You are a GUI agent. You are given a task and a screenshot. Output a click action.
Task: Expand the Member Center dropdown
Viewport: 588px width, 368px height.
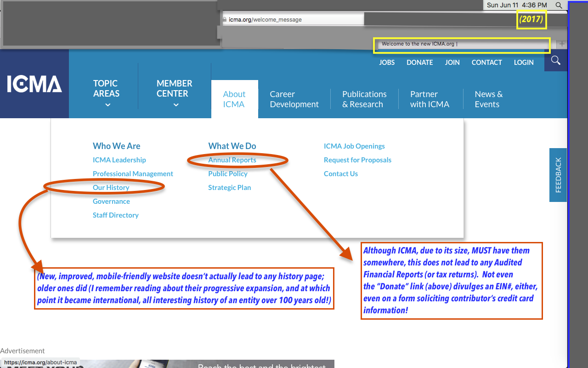tap(175, 93)
